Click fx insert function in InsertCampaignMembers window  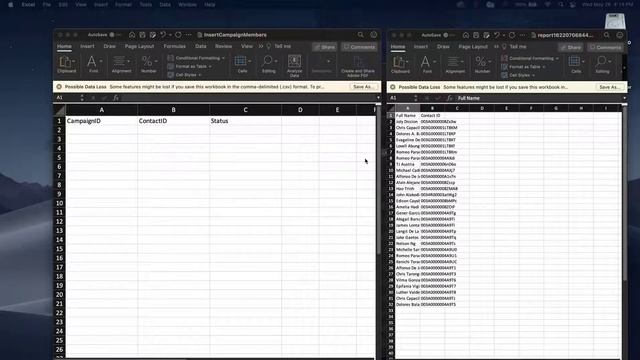pyautogui.click(x=116, y=98)
